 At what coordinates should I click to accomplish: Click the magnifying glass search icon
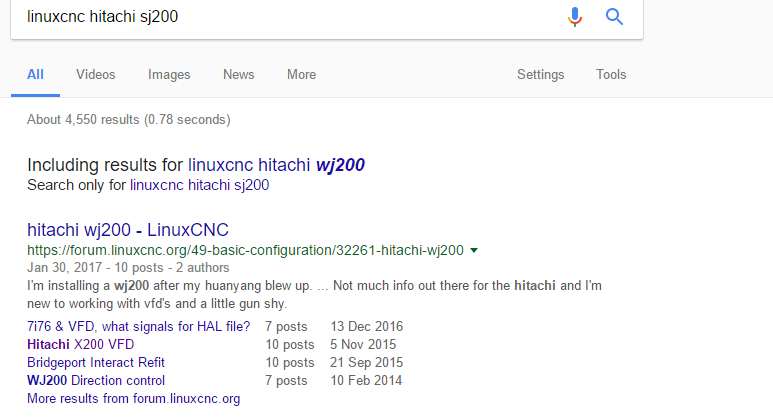pyautogui.click(x=614, y=17)
